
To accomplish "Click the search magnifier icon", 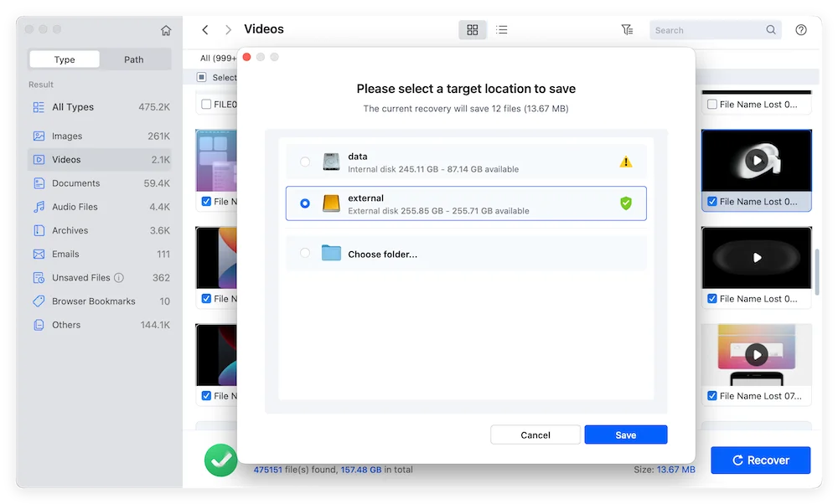I will point(771,30).
